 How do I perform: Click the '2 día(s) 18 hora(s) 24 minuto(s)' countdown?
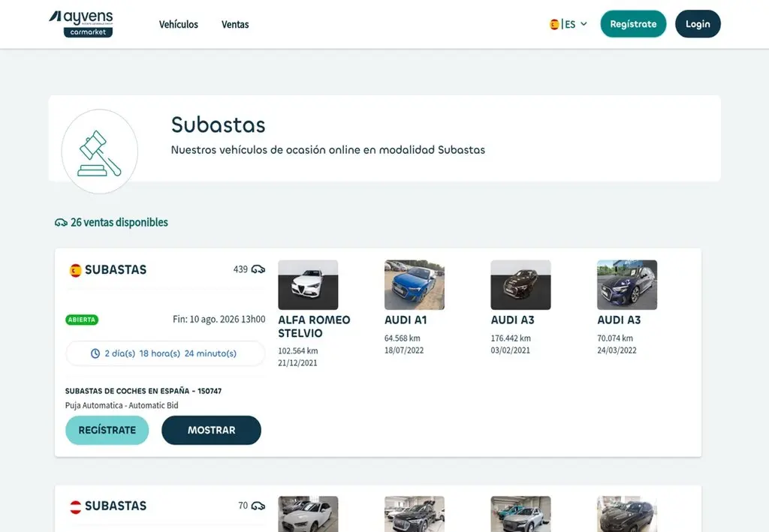pyautogui.click(x=170, y=353)
